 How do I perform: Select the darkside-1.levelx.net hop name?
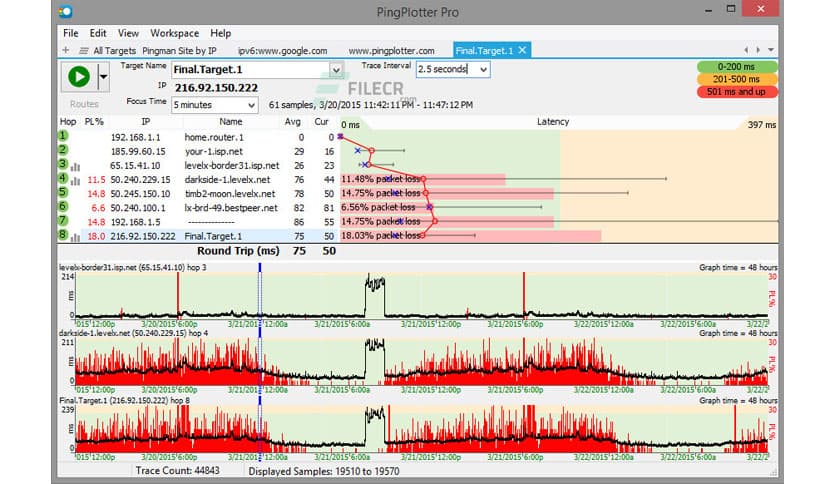[227, 180]
